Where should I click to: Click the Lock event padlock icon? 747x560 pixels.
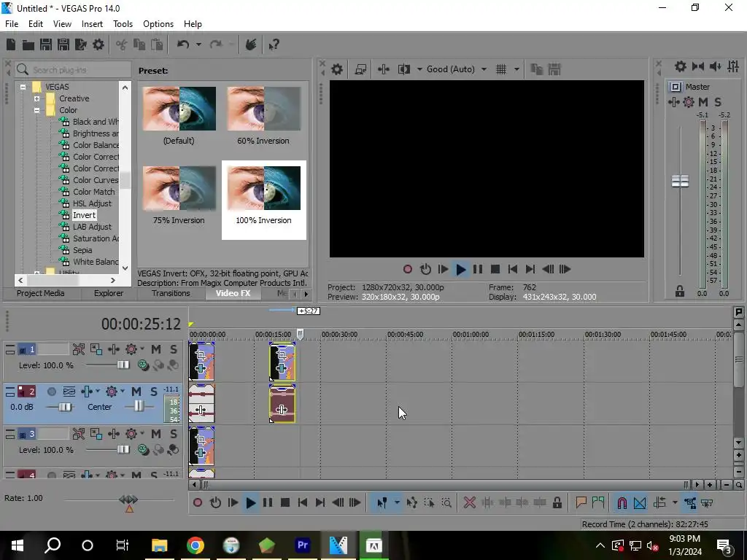click(557, 503)
